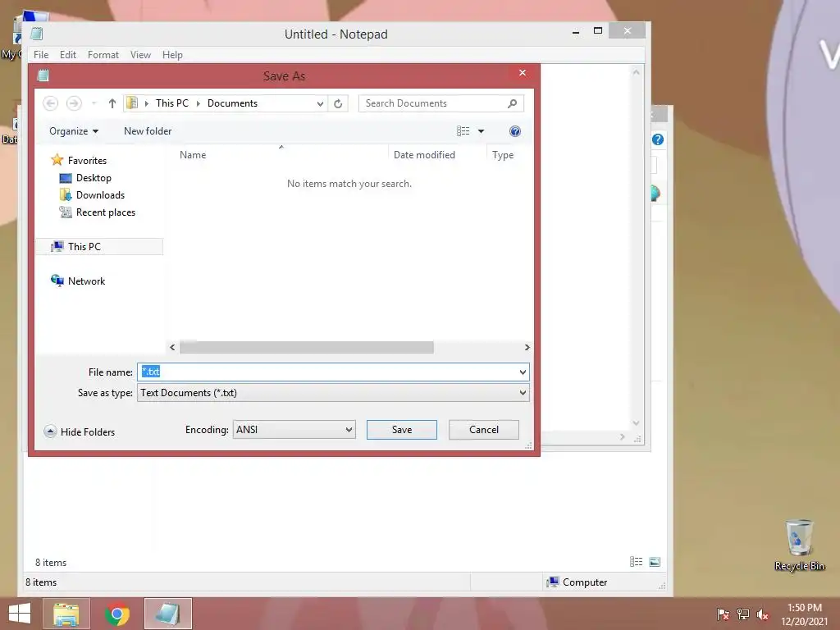Open Notepad File menu
840x630 pixels.
tap(41, 55)
